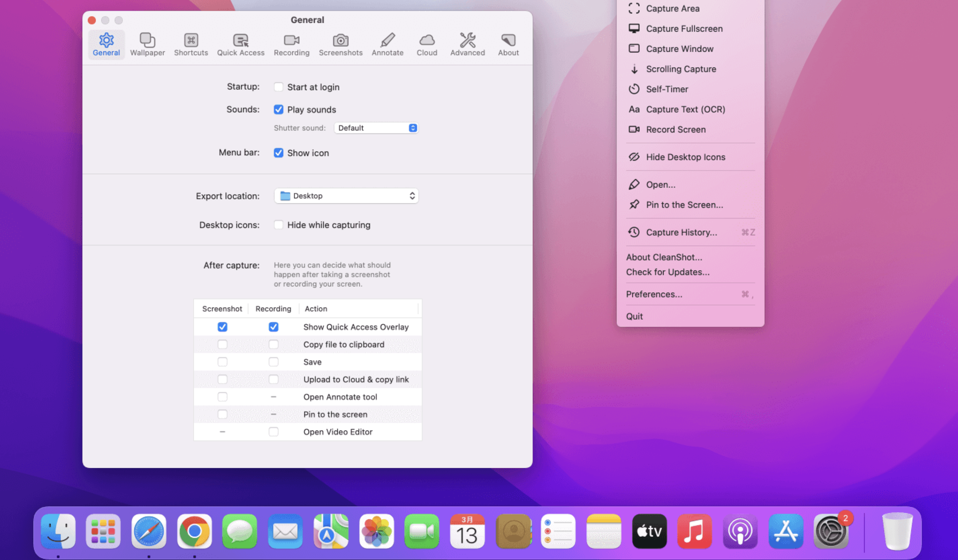Select the Annotate preferences icon
Screen dimensions: 958x560
[x=387, y=44]
